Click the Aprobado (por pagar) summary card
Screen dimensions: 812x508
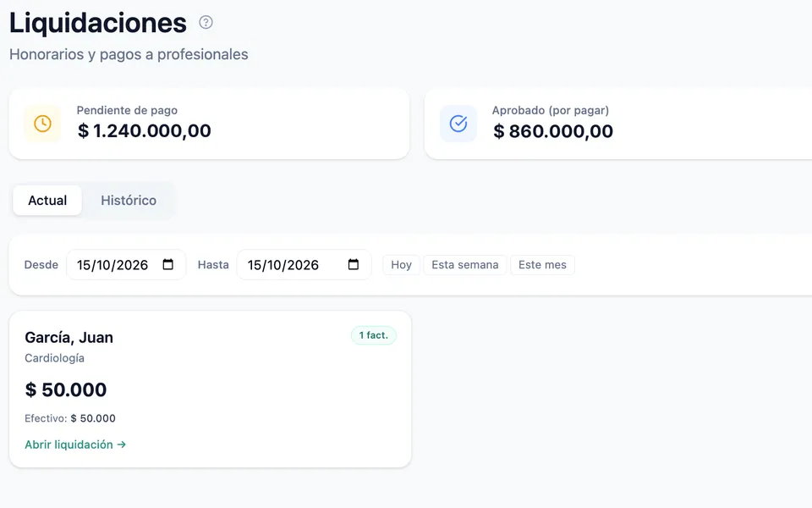coord(618,124)
